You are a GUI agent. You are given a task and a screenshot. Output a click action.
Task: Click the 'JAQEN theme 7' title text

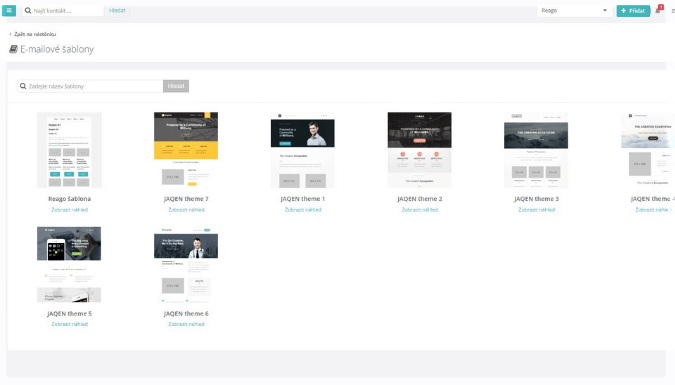[x=186, y=199]
